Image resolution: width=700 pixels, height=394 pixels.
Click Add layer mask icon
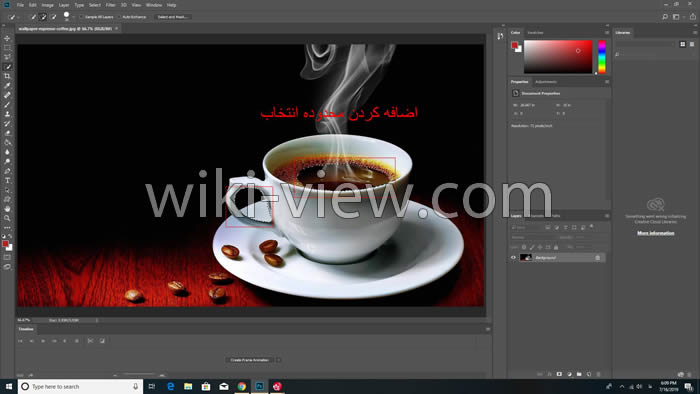tap(559, 374)
